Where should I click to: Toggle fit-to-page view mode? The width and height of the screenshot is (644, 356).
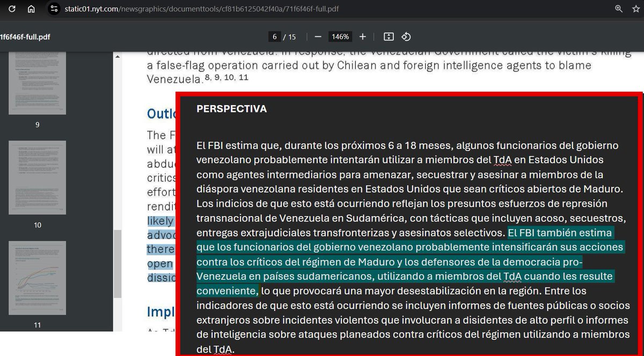388,36
